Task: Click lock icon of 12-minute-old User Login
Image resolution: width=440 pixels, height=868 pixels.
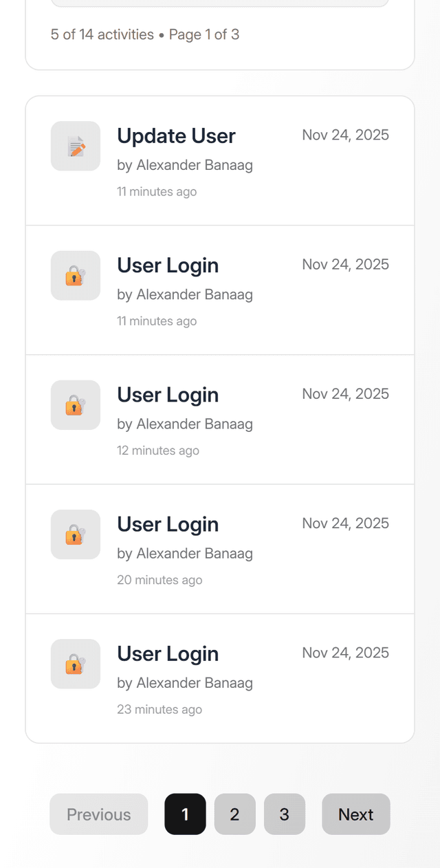Action: [76, 405]
